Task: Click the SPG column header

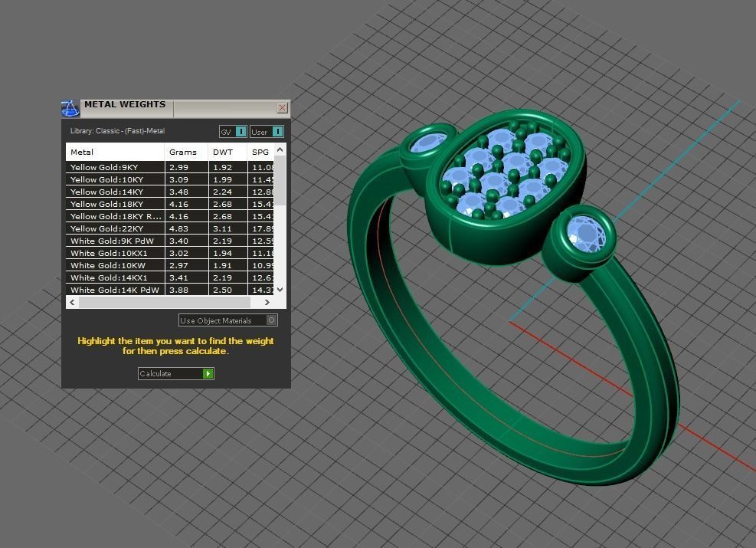Action: [x=261, y=152]
